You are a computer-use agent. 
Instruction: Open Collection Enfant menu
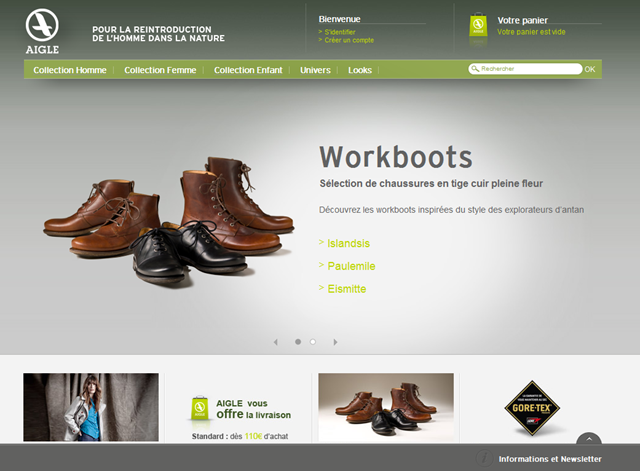pos(248,70)
